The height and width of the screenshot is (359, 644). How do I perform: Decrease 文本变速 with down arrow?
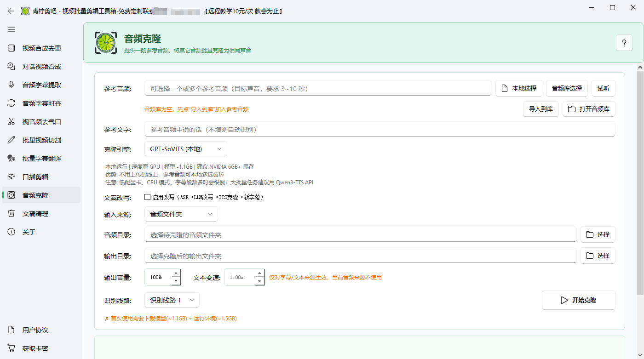click(260, 281)
